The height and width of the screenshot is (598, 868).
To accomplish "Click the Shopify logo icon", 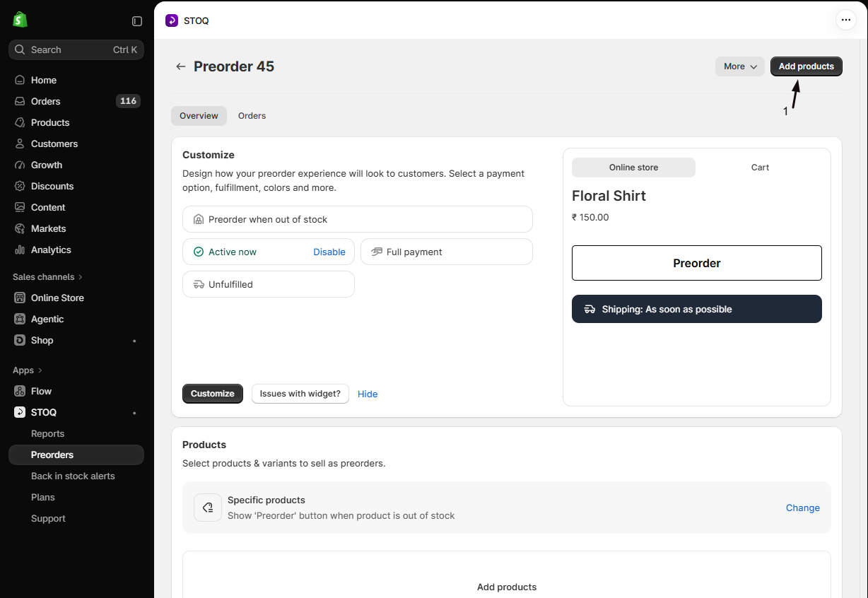I will (x=20, y=20).
